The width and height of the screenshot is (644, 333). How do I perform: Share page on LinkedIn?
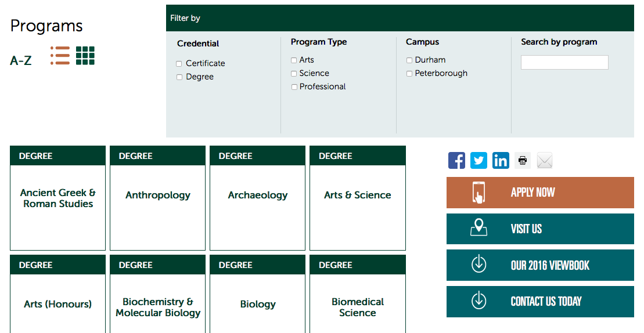click(x=501, y=161)
